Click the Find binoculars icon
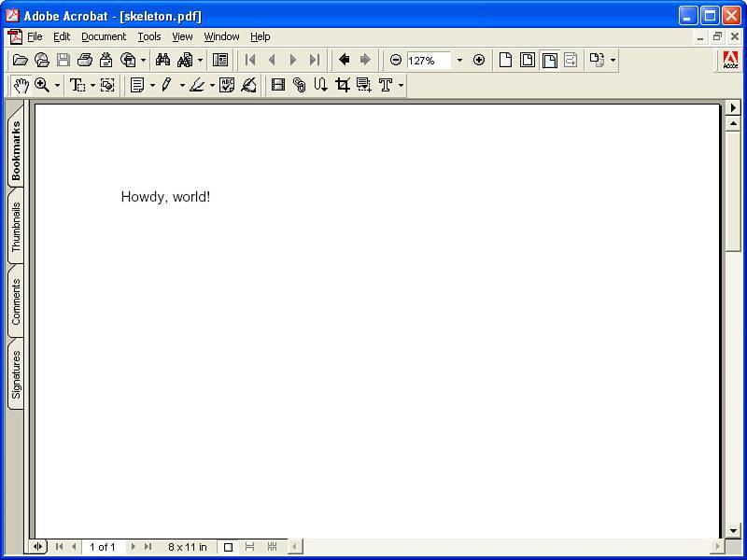This screenshot has width=747, height=560. (x=162, y=60)
